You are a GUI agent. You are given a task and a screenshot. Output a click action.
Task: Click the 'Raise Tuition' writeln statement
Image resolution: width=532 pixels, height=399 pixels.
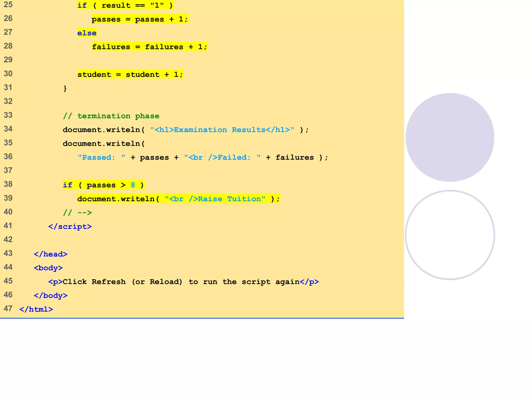[x=178, y=199]
